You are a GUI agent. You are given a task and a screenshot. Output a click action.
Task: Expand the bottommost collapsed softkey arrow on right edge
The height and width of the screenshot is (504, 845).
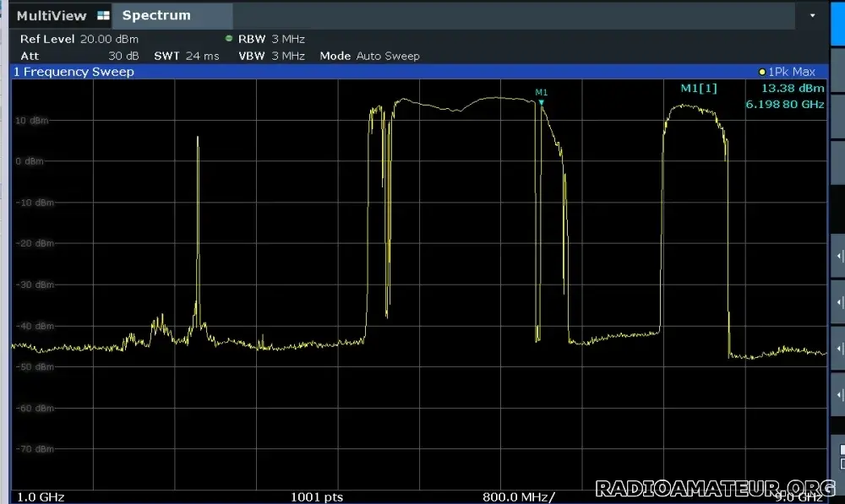[x=839, y=395]
